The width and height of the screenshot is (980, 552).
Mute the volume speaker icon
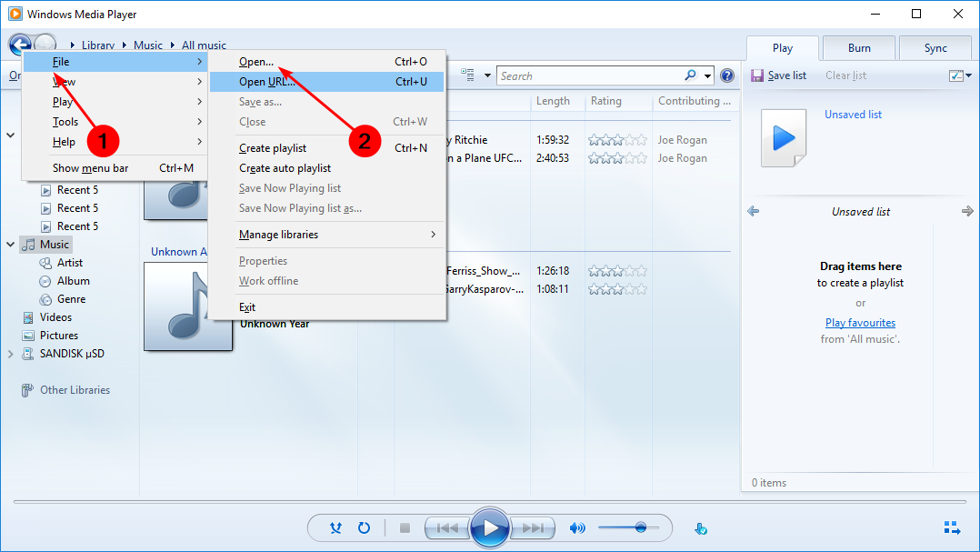click(x=577, y=528)
